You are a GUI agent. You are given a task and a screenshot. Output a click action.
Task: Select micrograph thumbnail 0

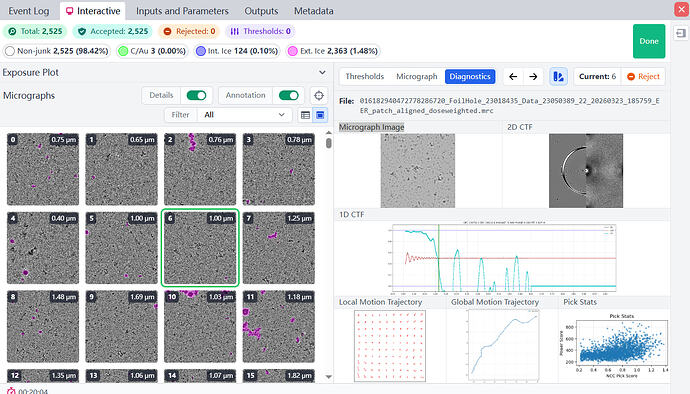coord(43,169)
